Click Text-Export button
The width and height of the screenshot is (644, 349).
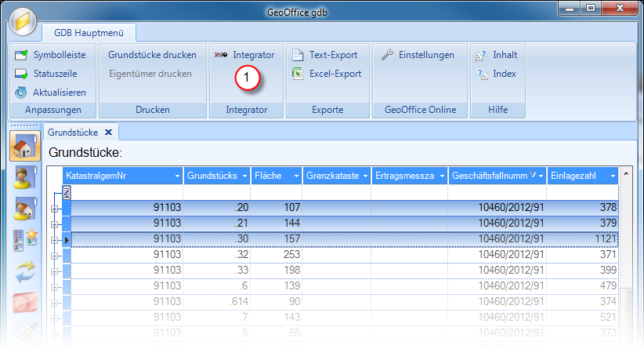[x=333, y=55]
